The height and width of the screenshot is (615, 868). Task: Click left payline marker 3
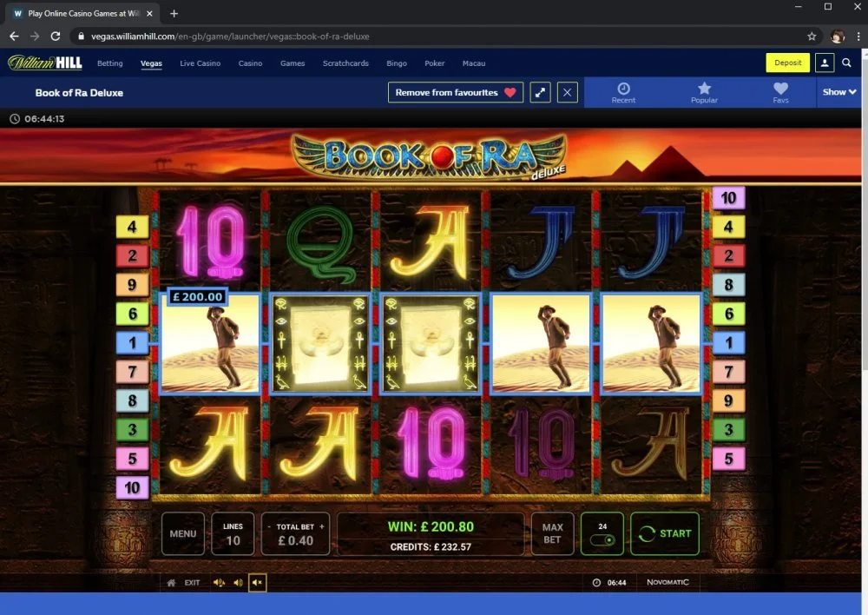pyautogui.click(x=132, y=429)
